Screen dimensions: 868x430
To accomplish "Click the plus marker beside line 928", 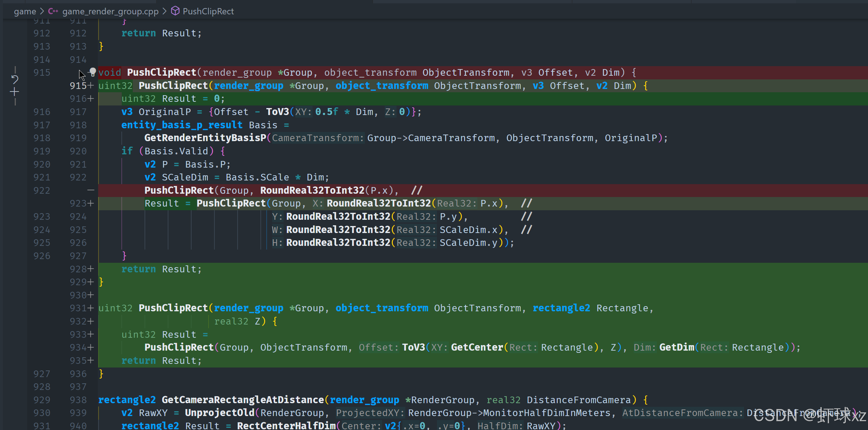I will coord(91,269).
